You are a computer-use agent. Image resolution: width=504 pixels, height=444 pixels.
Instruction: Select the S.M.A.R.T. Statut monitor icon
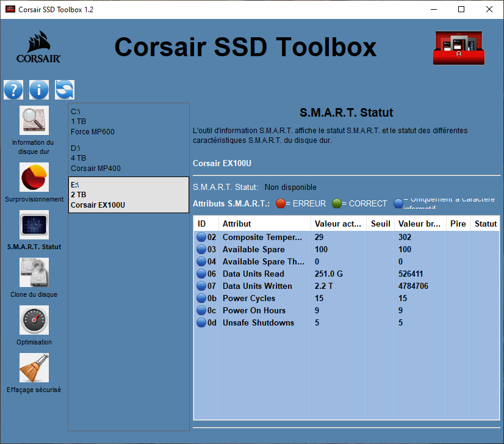click(34, 225)
